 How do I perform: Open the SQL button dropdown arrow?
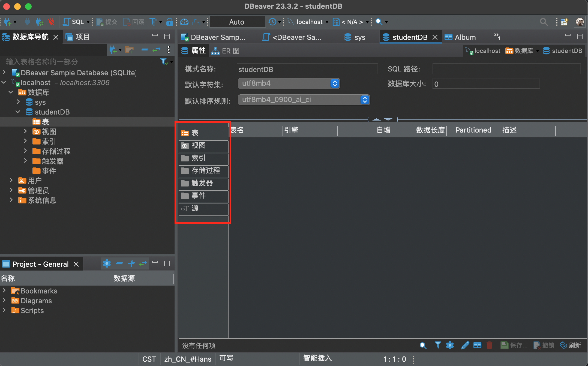click(x=88, y=22)
